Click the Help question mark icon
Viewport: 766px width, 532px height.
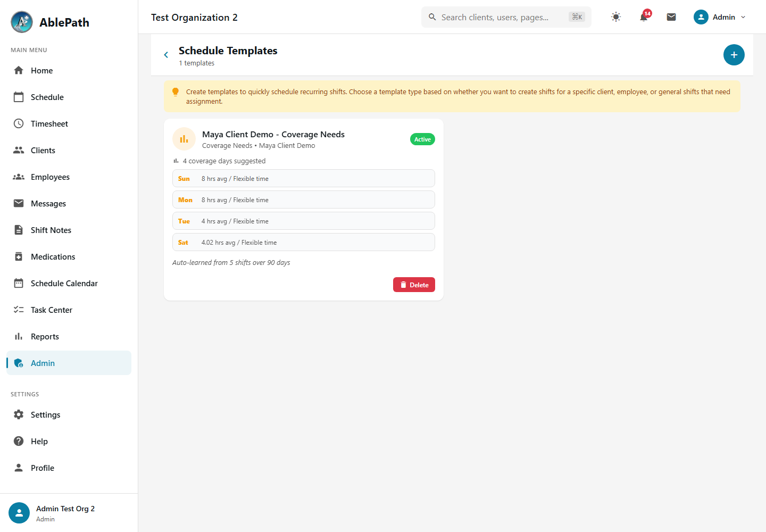point(19,441)
